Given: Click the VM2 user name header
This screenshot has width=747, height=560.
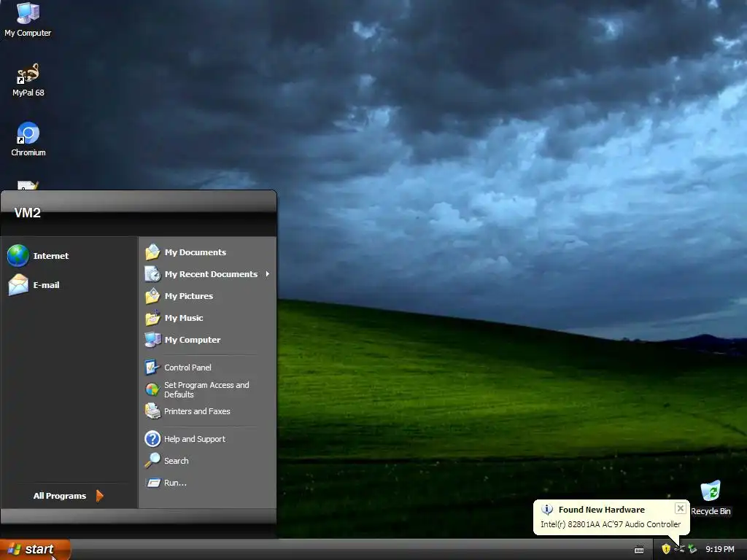Looking at the screenshot, I should [27, 213].
